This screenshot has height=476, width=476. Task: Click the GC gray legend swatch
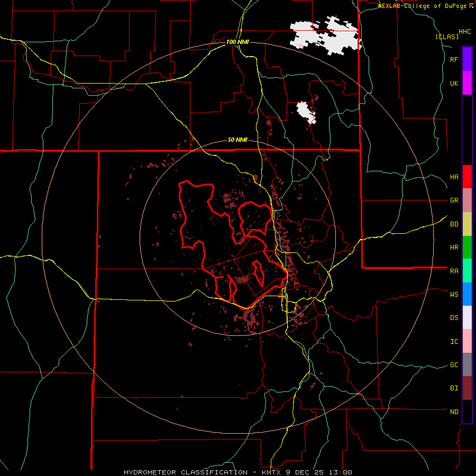click(x=467, y=364)
